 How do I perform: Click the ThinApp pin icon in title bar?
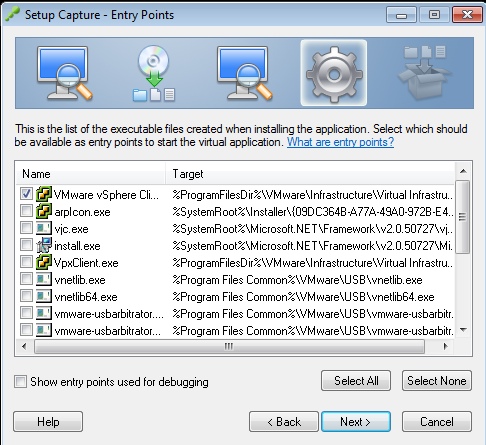[x=12, y=14]
